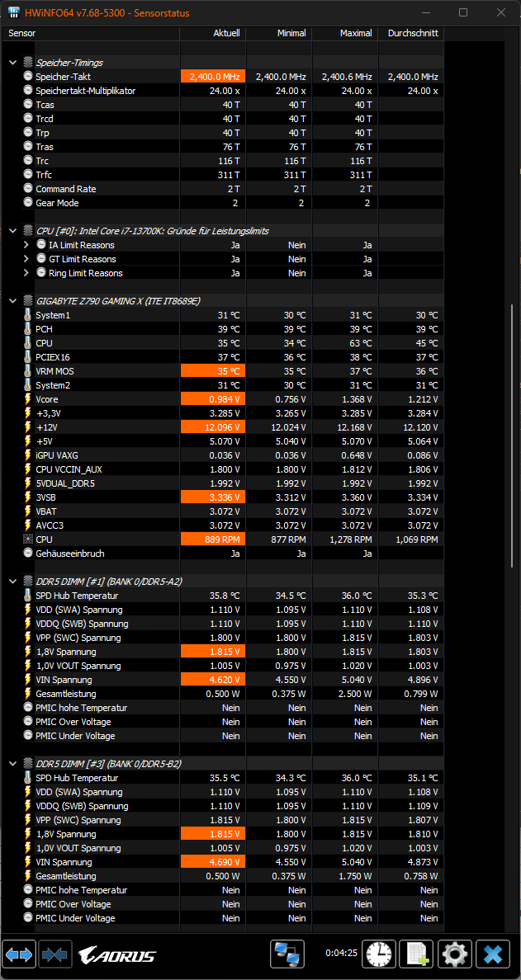Screen dimensions: 521x980
Task: Collapse the GIGABYTE Z790 GAMING X section
Action: pos(12,301)
